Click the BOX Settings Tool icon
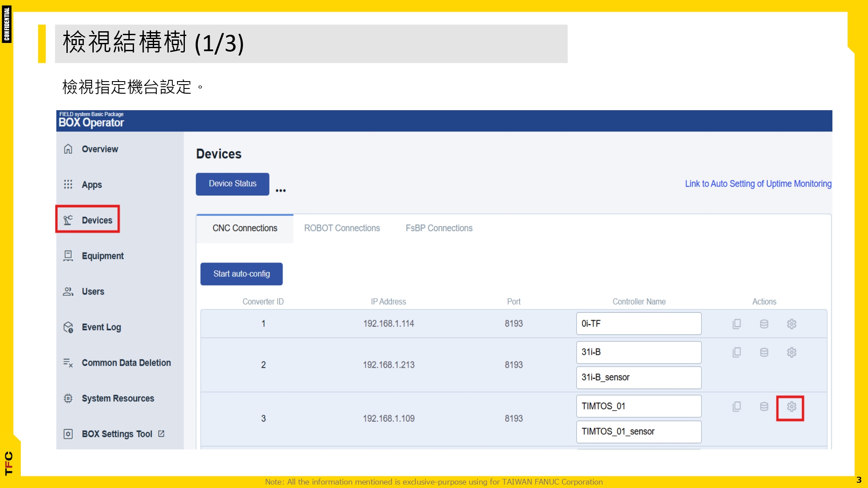 click(x=68, y=434)
